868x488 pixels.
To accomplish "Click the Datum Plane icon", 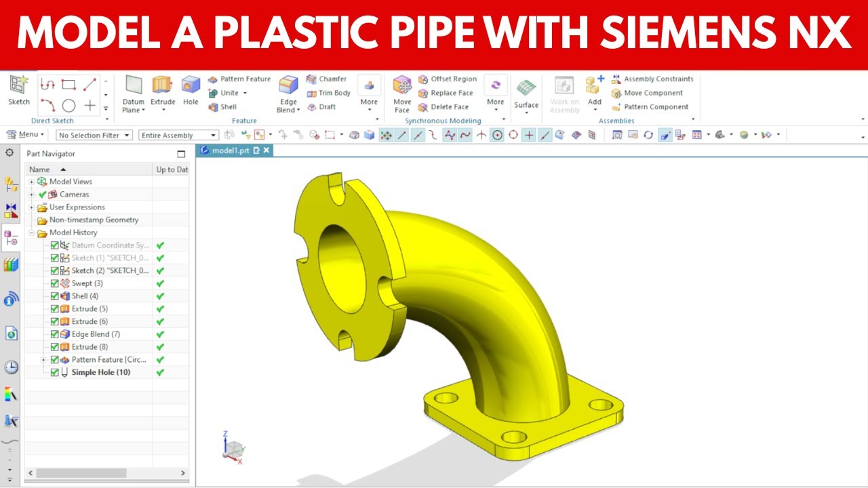I will pos(134,85).
